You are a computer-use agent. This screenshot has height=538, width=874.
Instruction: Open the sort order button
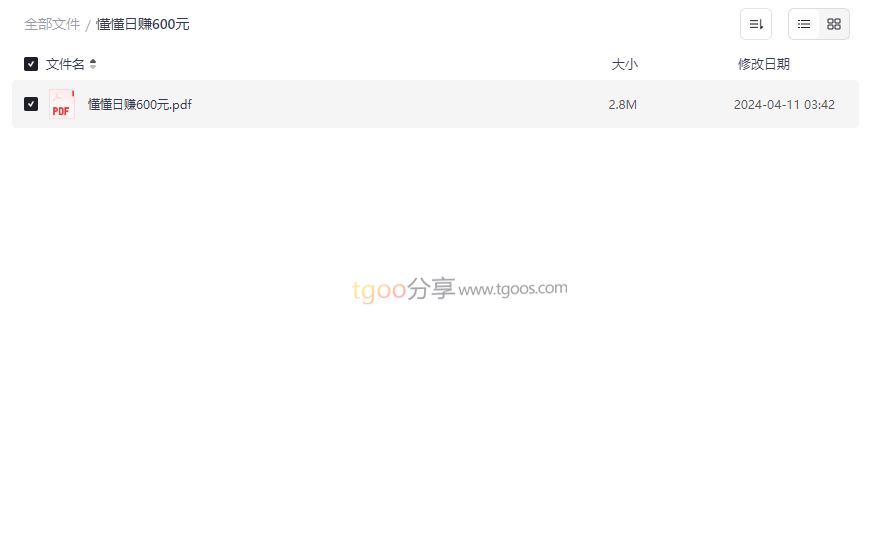tap(756, 24)
